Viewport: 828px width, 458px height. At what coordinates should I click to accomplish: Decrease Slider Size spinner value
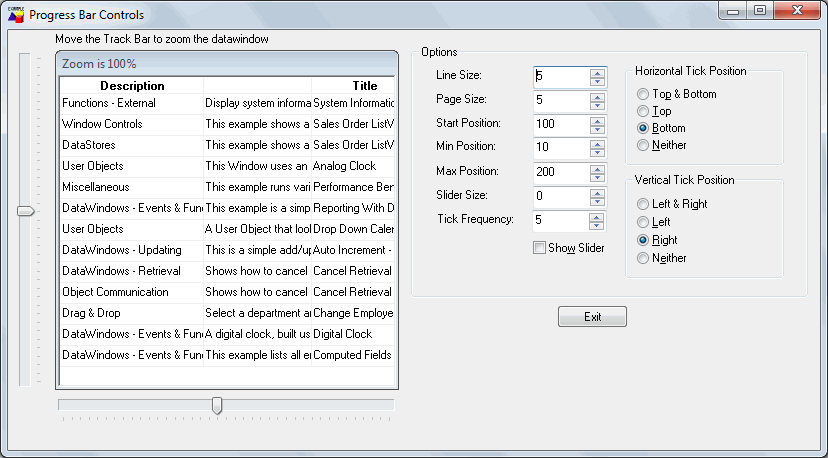598,201
